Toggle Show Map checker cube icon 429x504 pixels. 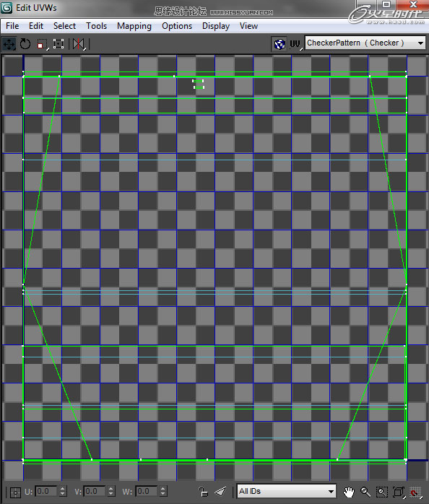click(x=279, y=44)
